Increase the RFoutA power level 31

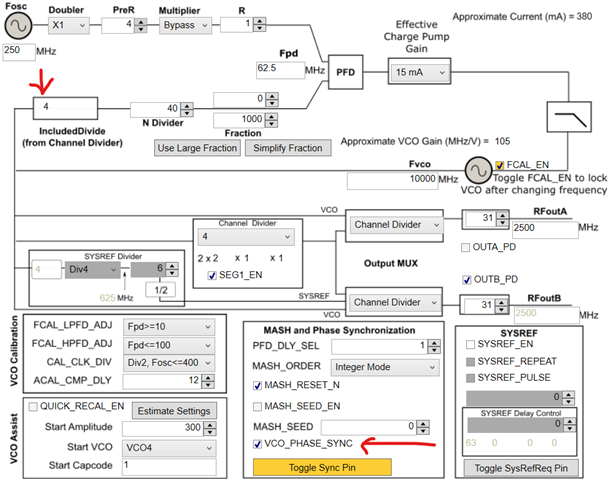click(x=503, y=215)
